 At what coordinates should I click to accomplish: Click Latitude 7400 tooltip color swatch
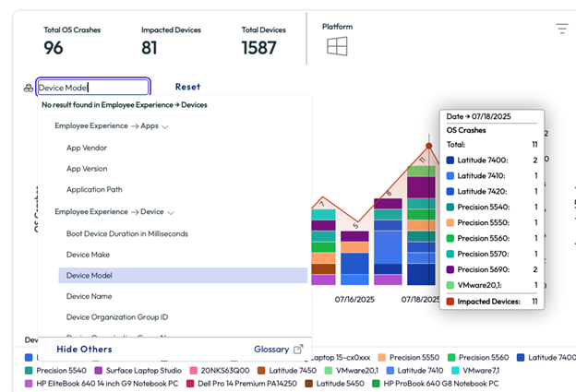pyautogui.click(x=450, y=160)
